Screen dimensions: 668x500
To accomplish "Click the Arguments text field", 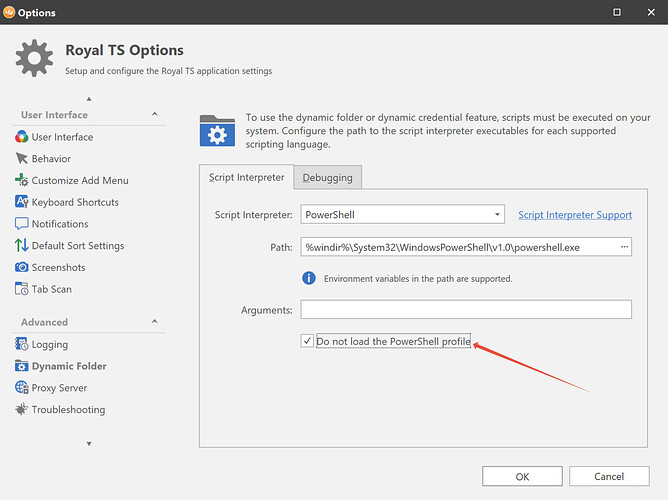I will pyautogui.click(x=465, y=310).
